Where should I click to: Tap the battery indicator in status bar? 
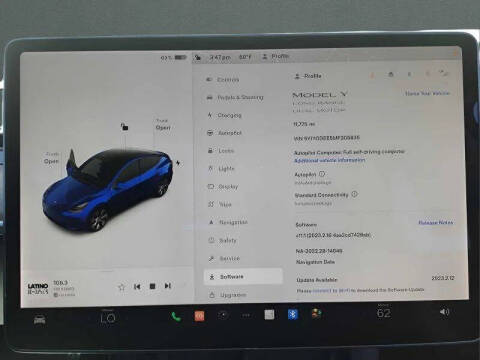(x=174, y=57)
